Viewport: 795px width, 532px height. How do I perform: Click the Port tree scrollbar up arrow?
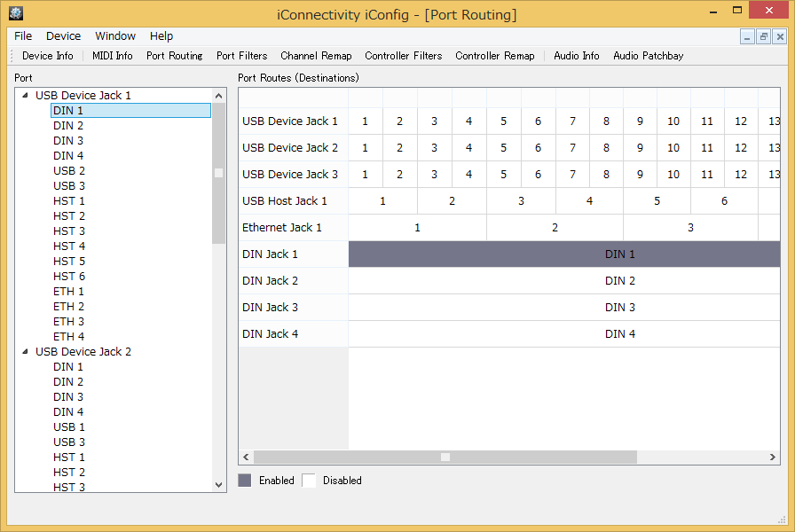(218, 96)
